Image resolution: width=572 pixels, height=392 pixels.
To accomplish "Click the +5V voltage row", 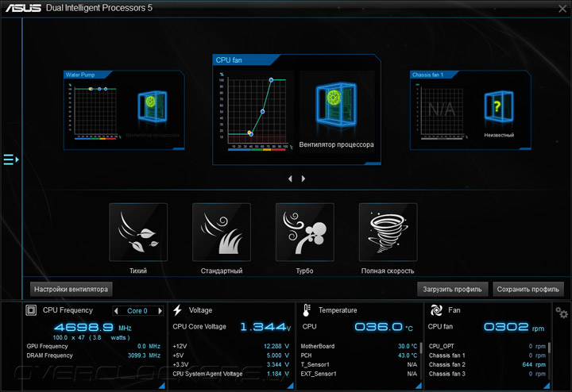I will pyautogui.click(x=231, y=355).
